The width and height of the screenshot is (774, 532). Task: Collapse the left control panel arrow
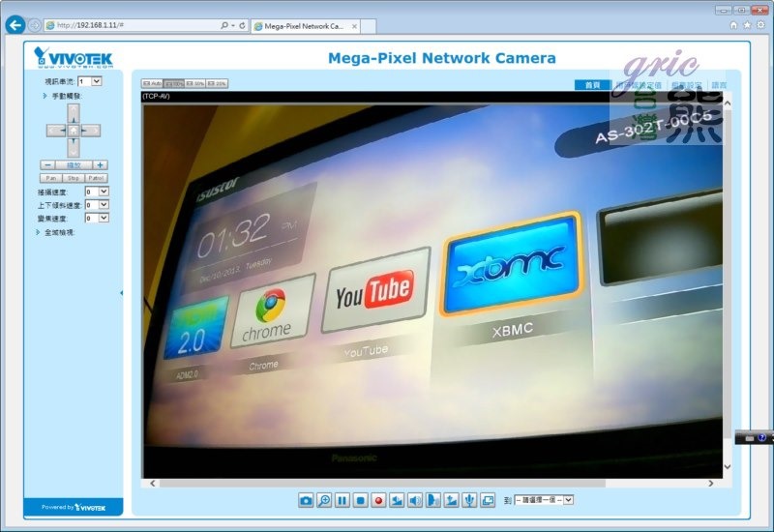[x=122, y=293]
